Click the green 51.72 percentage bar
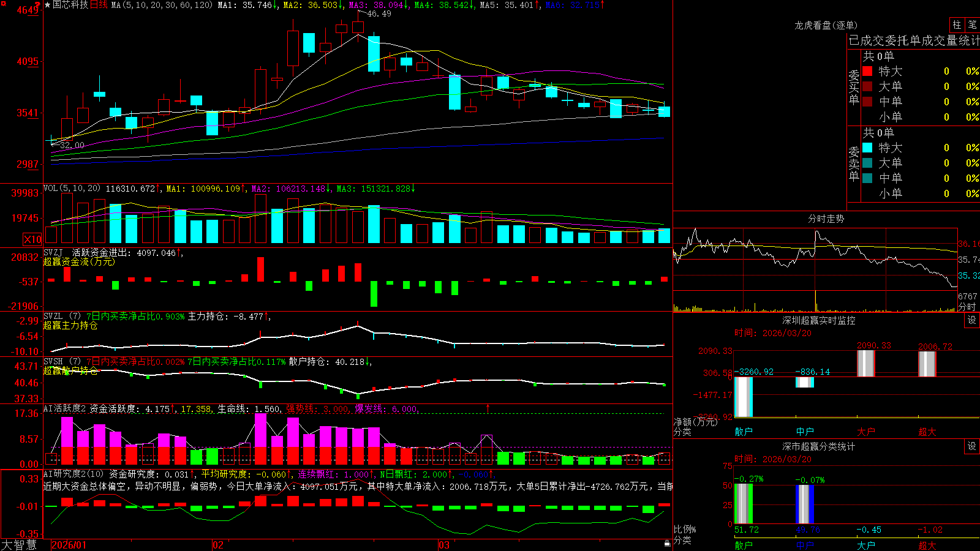Viewport: 980px width, 551px height. [744, 504]
